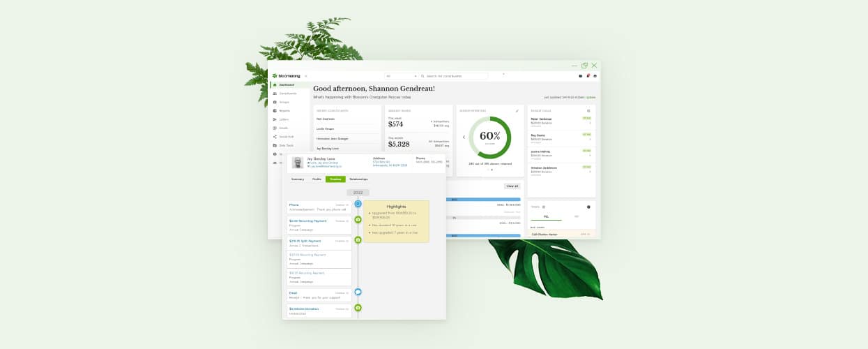
Task: Expand the menu beside Bloomerang logo
Action: pyautogui.click(x=305, y=75)
